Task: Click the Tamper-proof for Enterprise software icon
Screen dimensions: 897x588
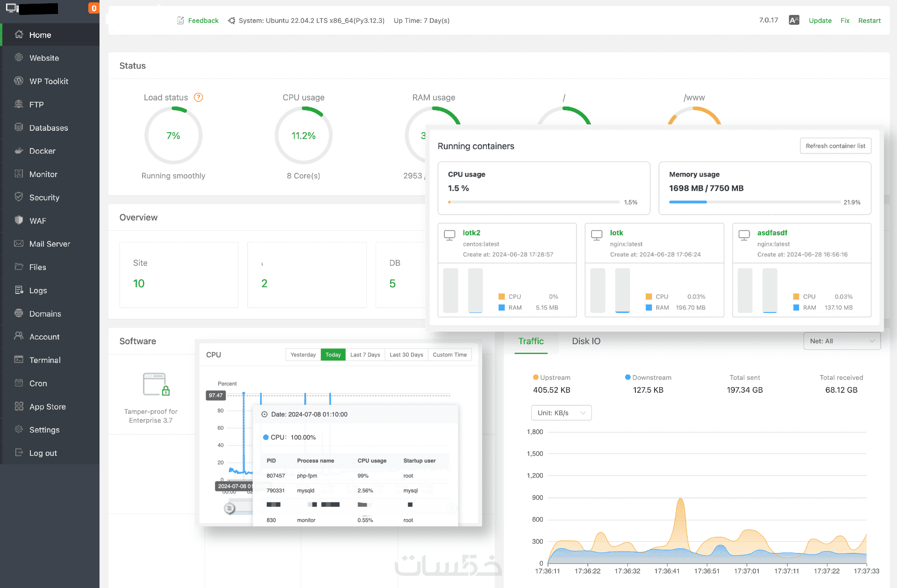Action: click(156, 384)
